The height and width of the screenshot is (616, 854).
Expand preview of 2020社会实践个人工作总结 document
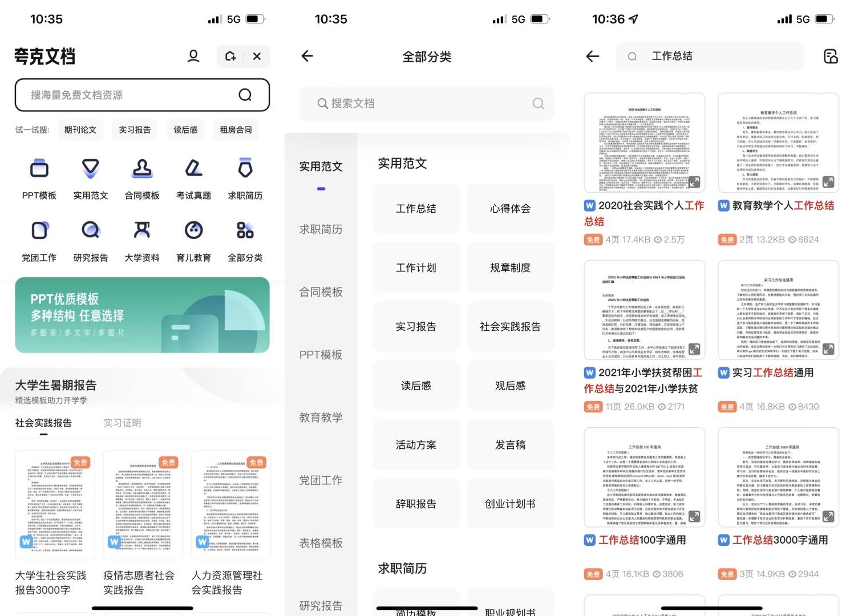click(x=695, y=183)
